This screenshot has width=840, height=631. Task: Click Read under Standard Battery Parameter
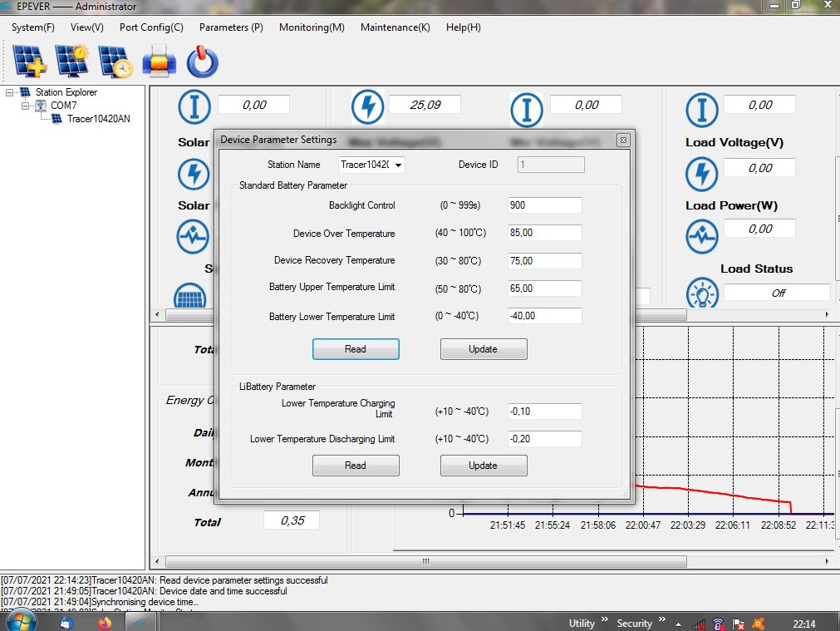point(356,349)
